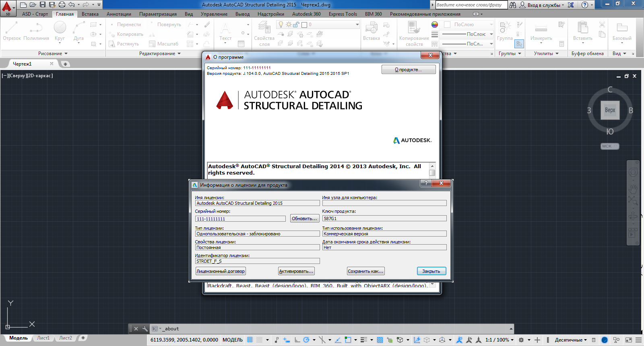Toggle grid display in status bar

click(x=250, y=340)
